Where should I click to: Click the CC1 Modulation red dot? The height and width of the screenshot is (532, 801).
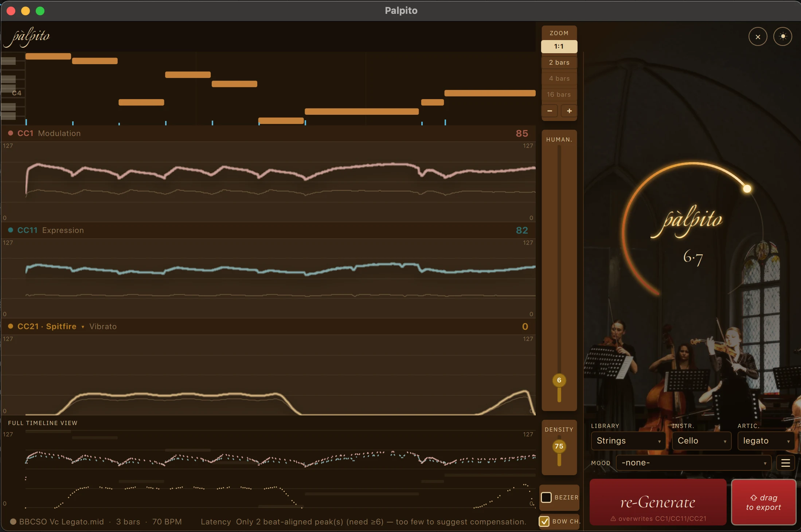click(x=11, y=133)
